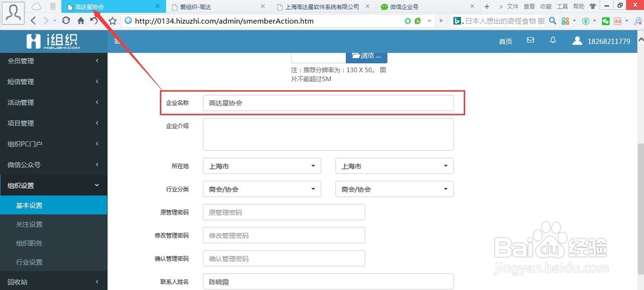Switch to the 微信企业号 tab
Screen dimensions: 644x290
click(x=426, y=6)
